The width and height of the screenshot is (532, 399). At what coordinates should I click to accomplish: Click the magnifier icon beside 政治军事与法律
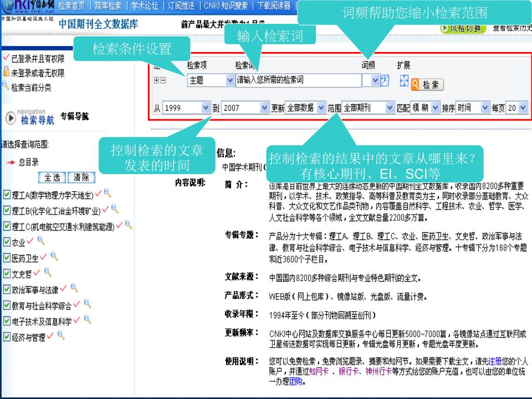pyautogui.click(x=74, y=288)
